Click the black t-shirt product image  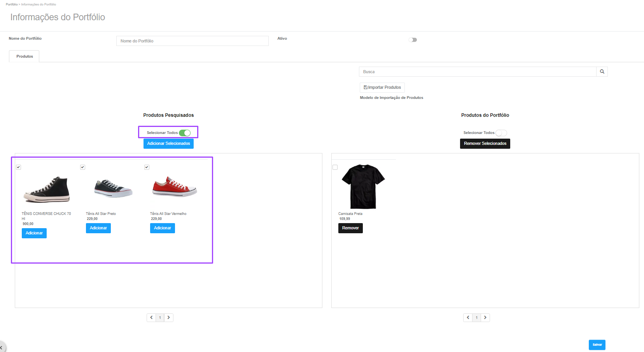pos(363,187)
